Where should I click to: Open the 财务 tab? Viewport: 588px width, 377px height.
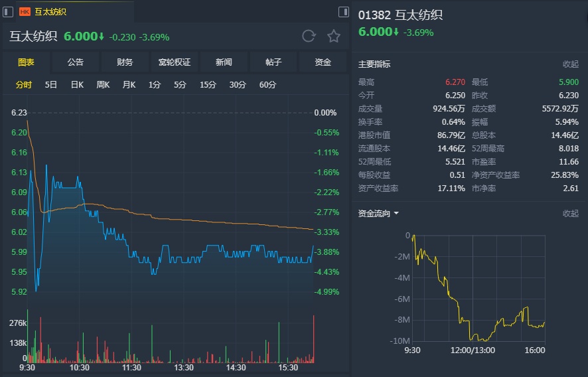[x=125, y=62]
